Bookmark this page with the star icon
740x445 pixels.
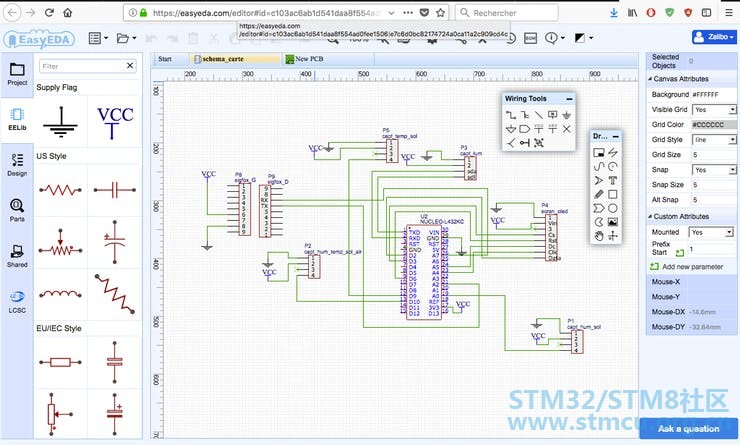[440, 13]
